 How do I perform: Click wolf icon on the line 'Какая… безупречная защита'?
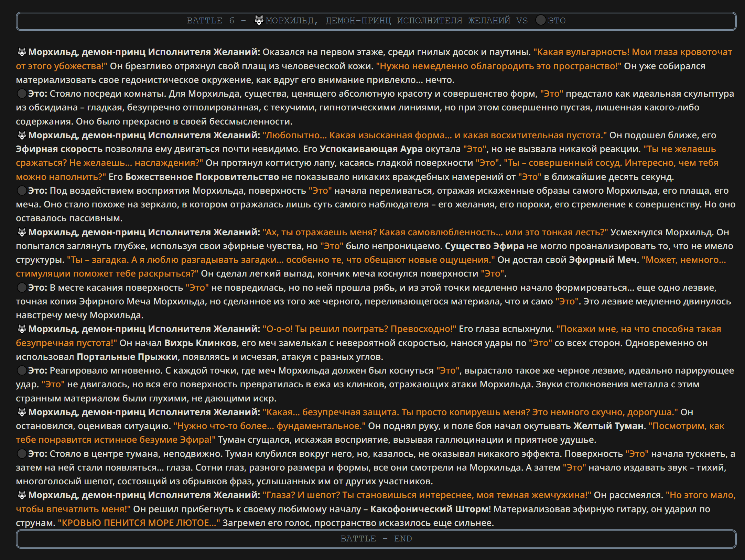[x=22, y=412]
